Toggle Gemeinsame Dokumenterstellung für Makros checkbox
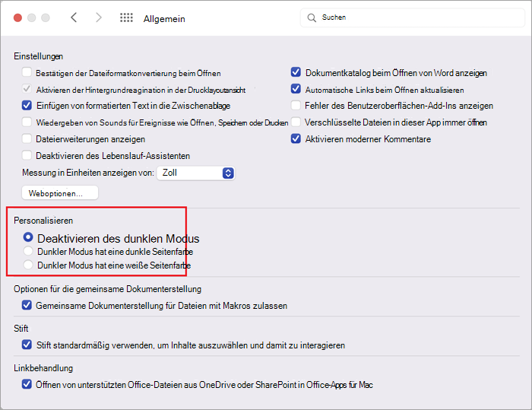Viewport: 532px width, 410px height. [x=27, y=305]
